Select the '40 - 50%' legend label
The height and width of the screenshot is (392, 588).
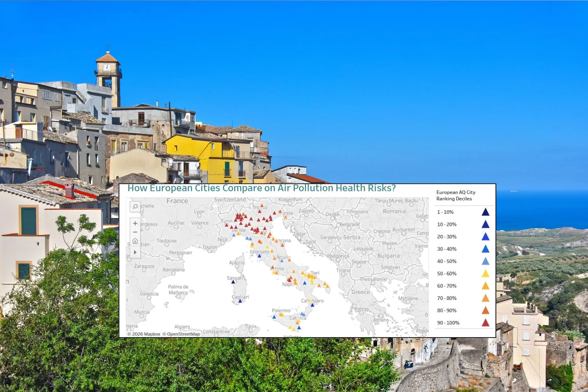pos(447,261)
